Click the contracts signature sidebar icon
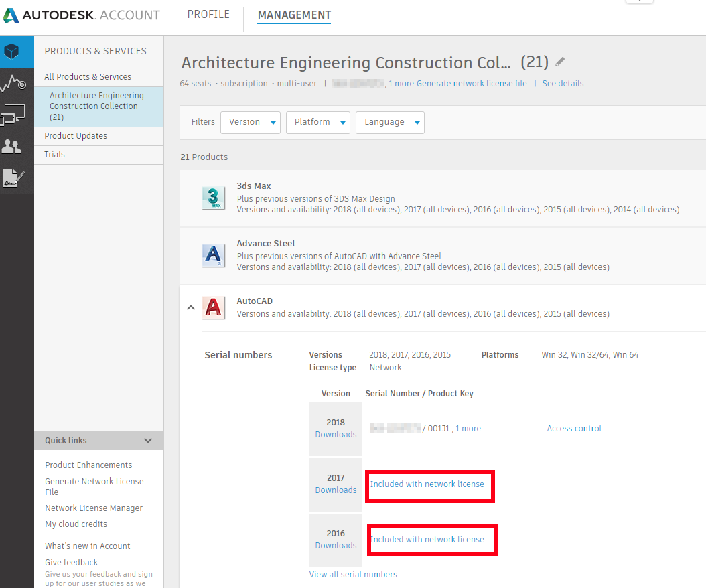Viewport: 706px width, 588px height. click(13, 178)
